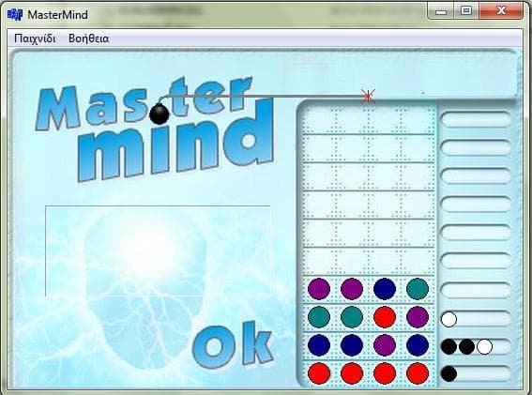
Task: Click second navy peg in navy-navy-purple-navy row
Action: tap(352, 345)
